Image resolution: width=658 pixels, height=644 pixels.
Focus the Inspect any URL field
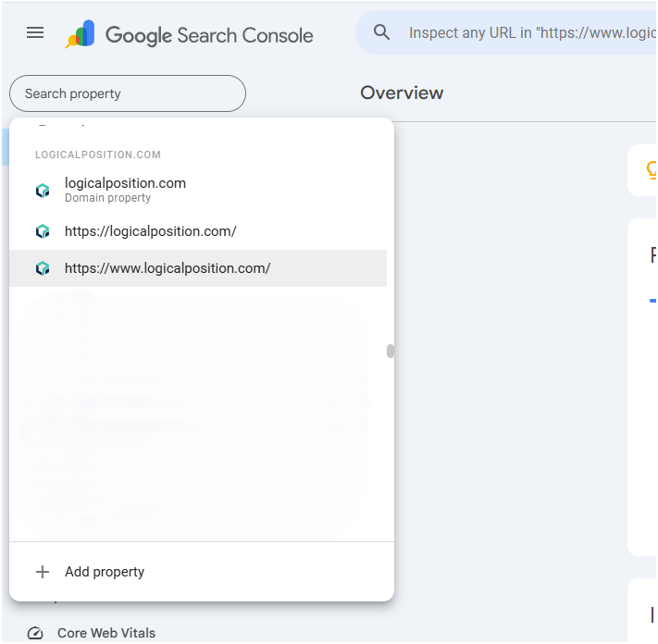528,33
